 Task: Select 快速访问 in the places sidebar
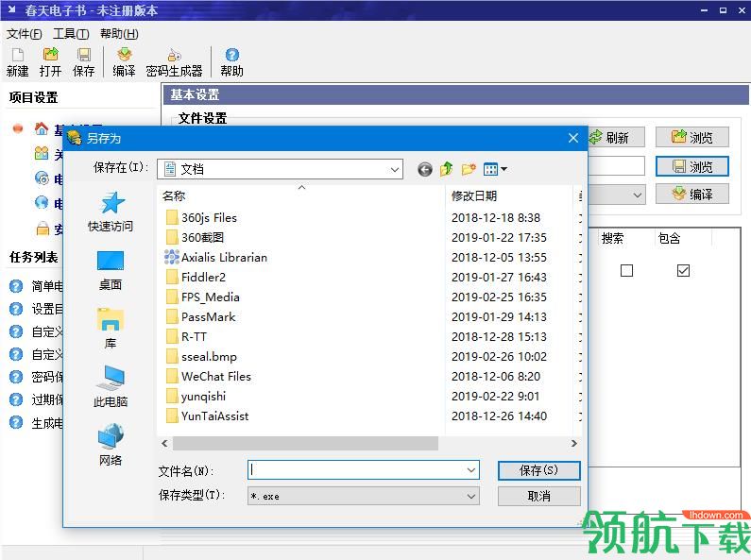click(111, 212)
